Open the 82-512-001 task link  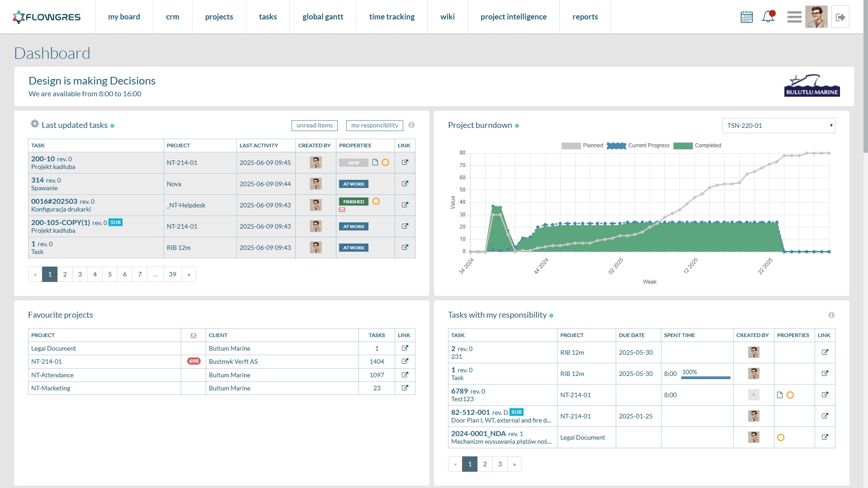825,416
